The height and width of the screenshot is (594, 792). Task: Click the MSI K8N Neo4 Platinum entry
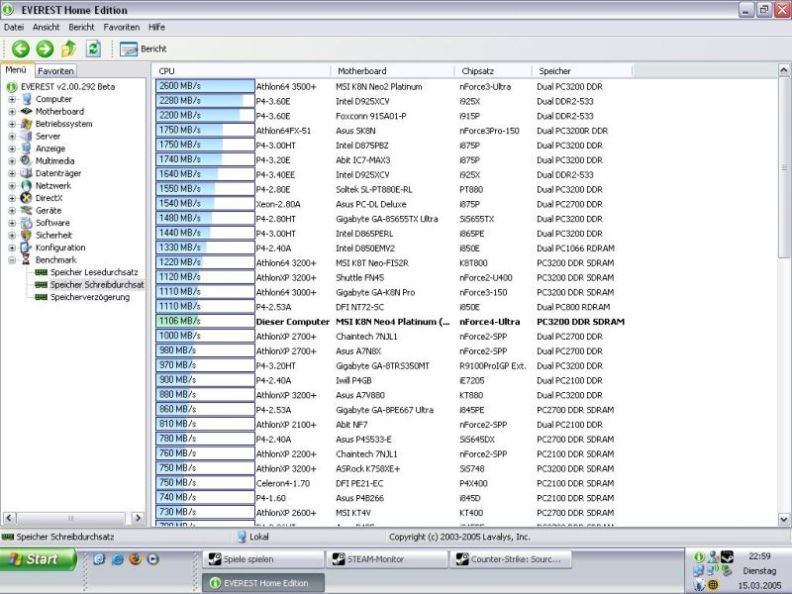coord(392,322)
